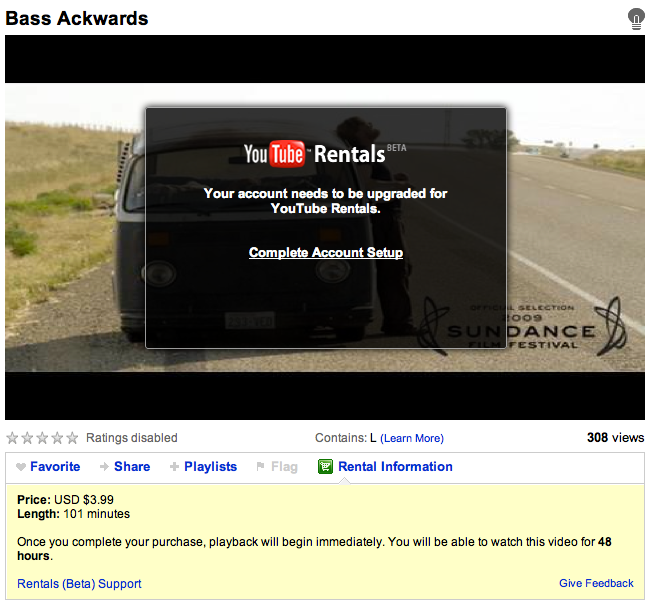This screenshot has width=652, height=611.
Task: Click the Learn More link
Action: 412,438
